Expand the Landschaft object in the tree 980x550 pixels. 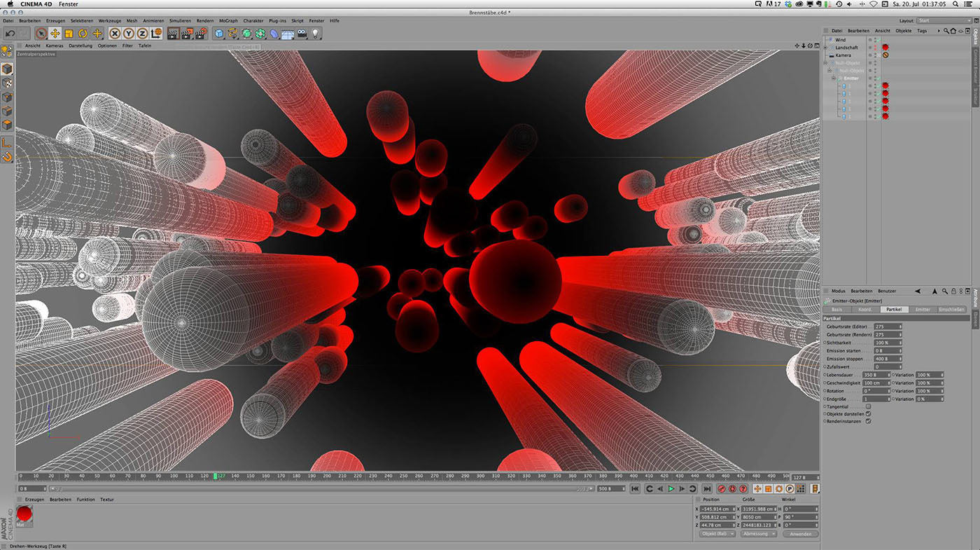pos(826,48)
